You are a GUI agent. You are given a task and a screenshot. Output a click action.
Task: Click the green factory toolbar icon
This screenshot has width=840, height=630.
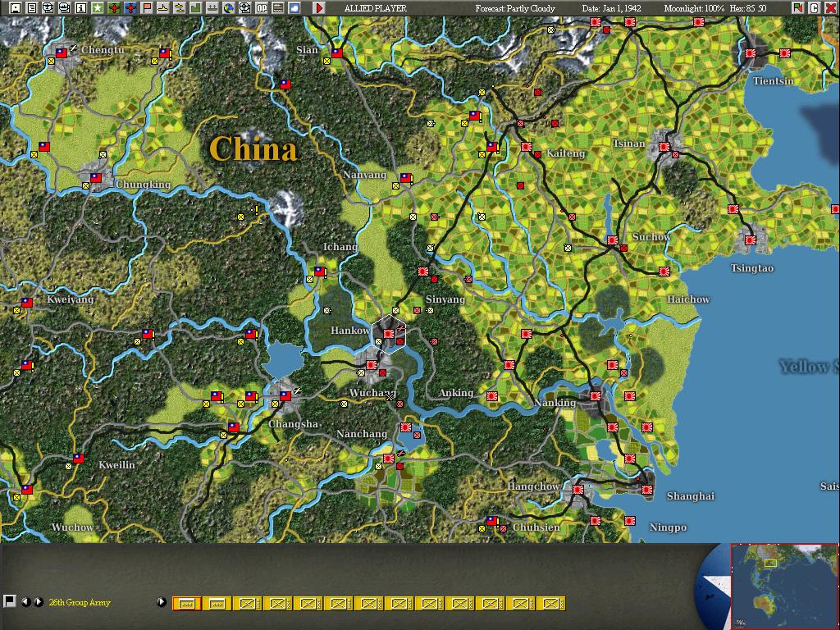pos(195,7)
